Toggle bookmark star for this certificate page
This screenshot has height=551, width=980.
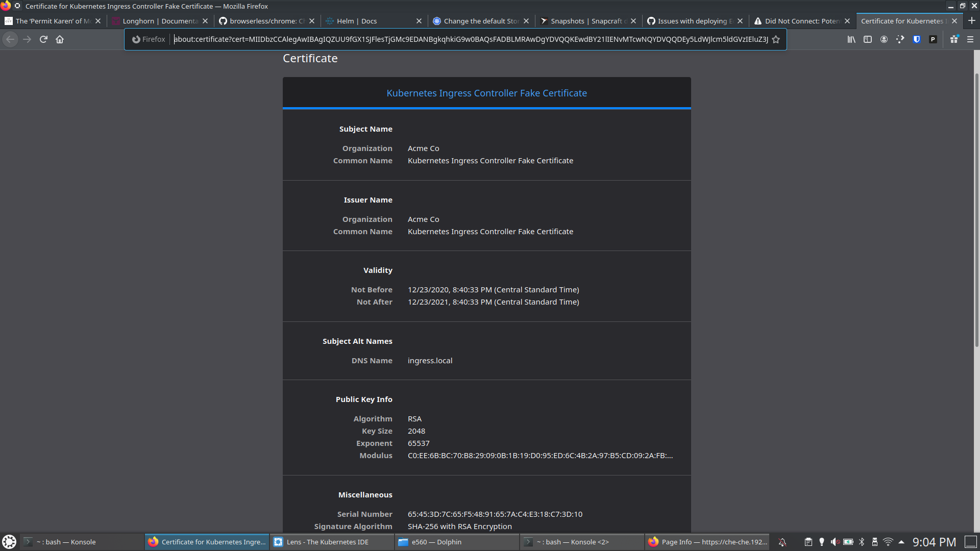(x=776, y=39)
